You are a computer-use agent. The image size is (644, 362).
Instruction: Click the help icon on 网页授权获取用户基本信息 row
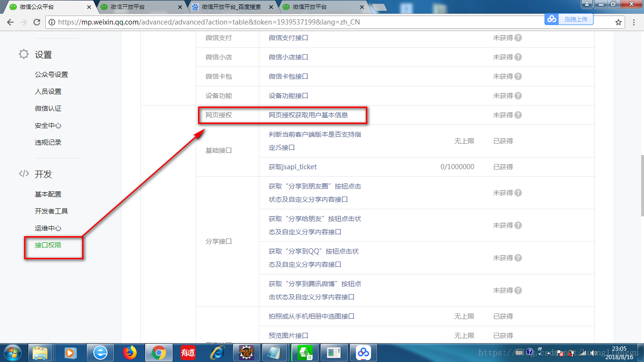(x=518, y=115)
